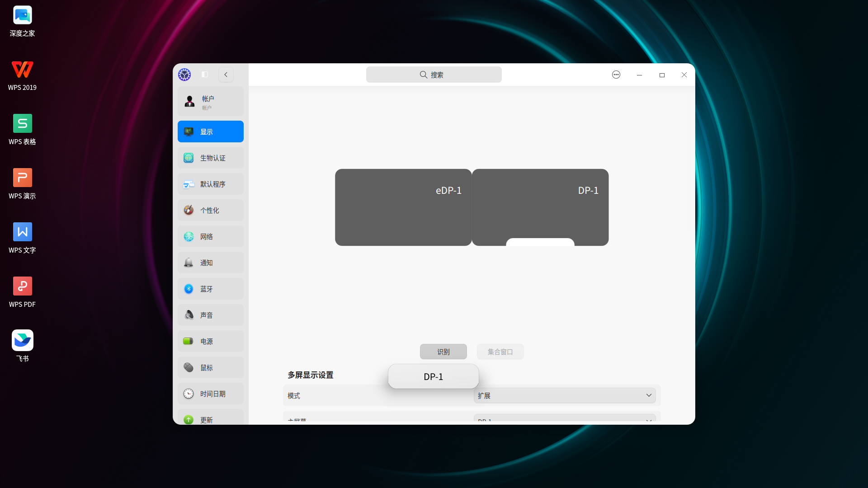Select the 个性化 personalization section
The height and width of the screenshot is (488, 868).
click(x=211, y=210)
